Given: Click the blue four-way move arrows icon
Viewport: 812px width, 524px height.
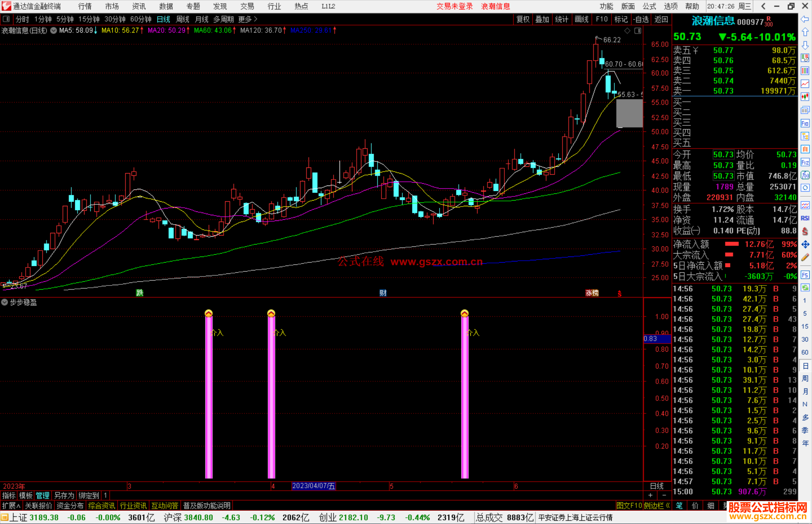Looking at the screenshot, I should tap(805, 245).
